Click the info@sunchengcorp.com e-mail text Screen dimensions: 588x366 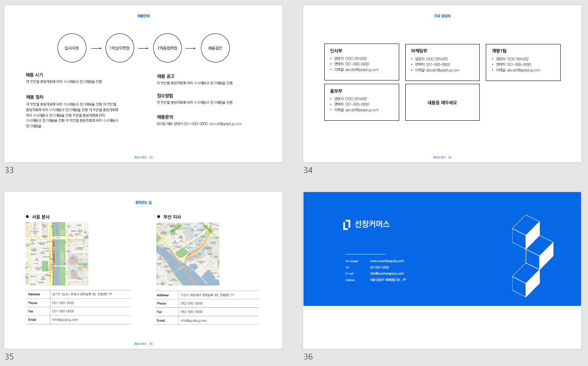pyautogui.click(x=387, y=273)
